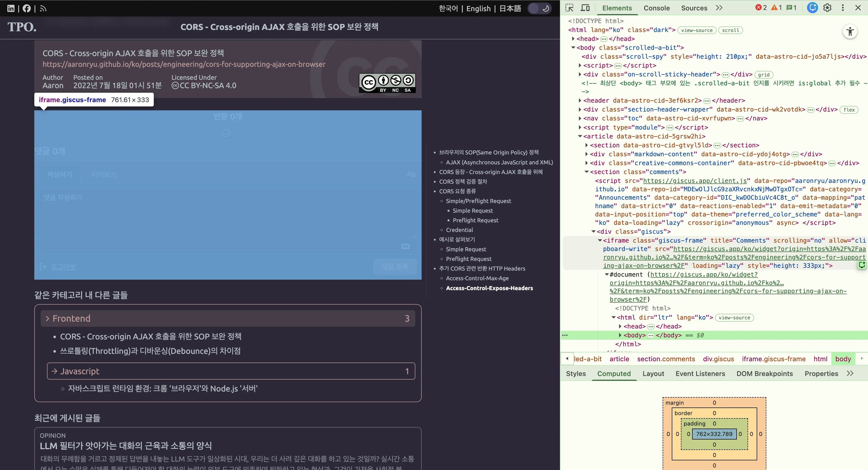Open DevTools settings gear
The width and height of the screenshot is (868, 470).
(827, 7)
